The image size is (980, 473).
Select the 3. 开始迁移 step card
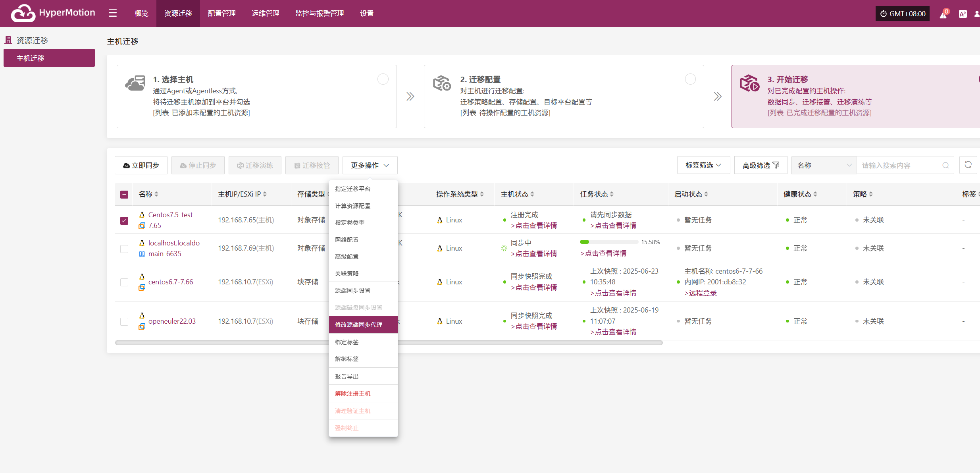click(855, 97)
